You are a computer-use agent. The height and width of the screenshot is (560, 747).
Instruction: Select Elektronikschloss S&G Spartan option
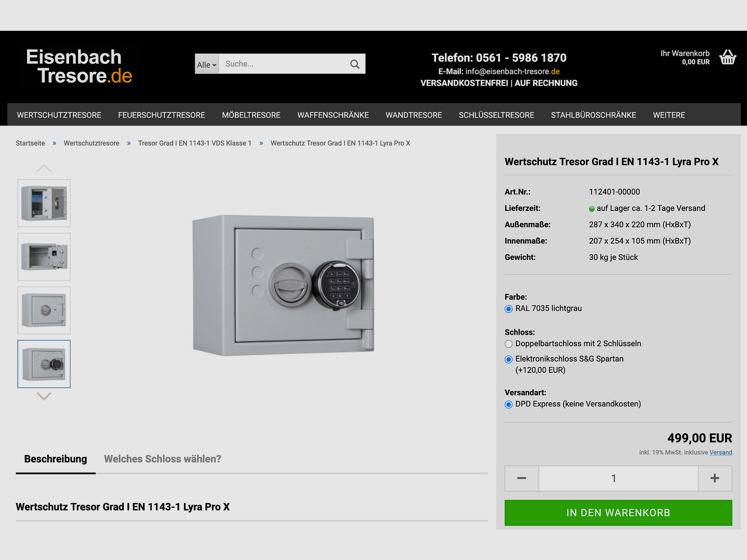(x=509, y=359)
